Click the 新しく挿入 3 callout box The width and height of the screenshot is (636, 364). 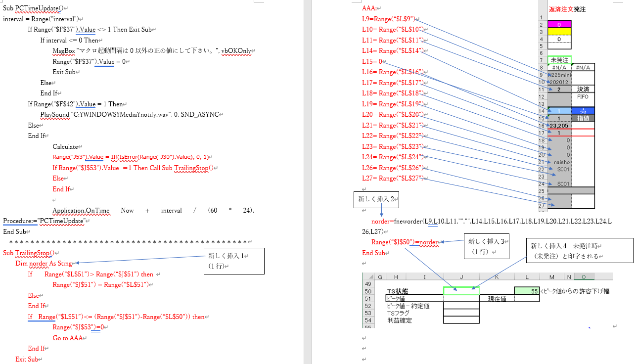[487, 246]
